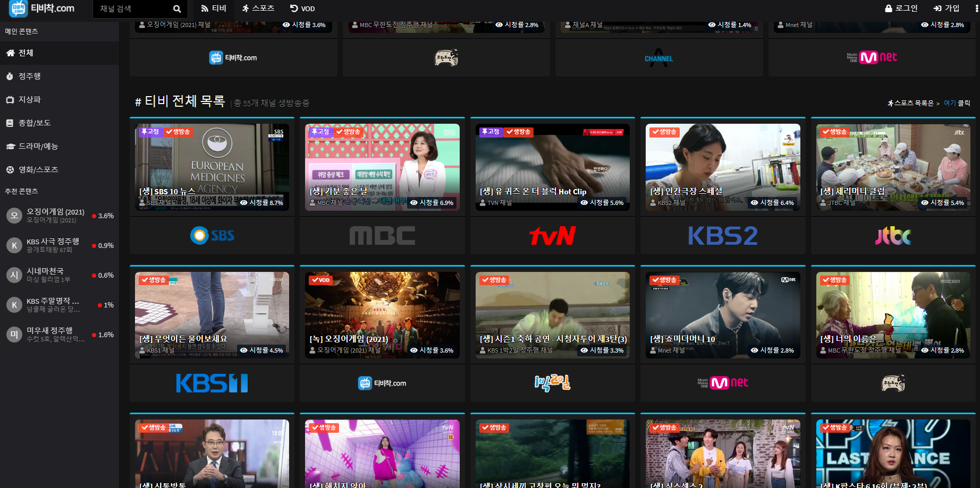Open 무엇이든 물어보세요 live thumbnail

click(x=212, y=315)
